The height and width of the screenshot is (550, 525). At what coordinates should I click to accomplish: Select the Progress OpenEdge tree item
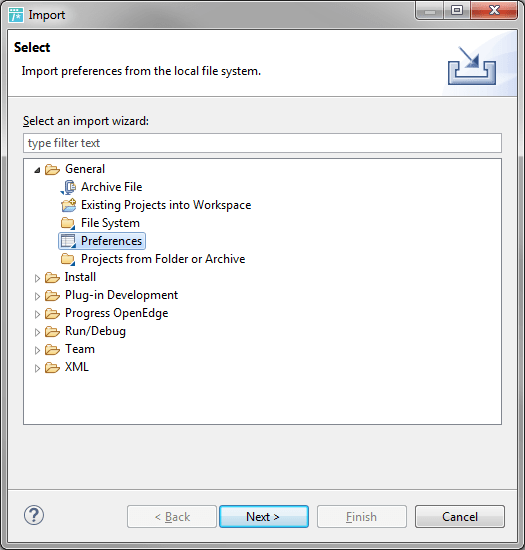coord(116,313)
